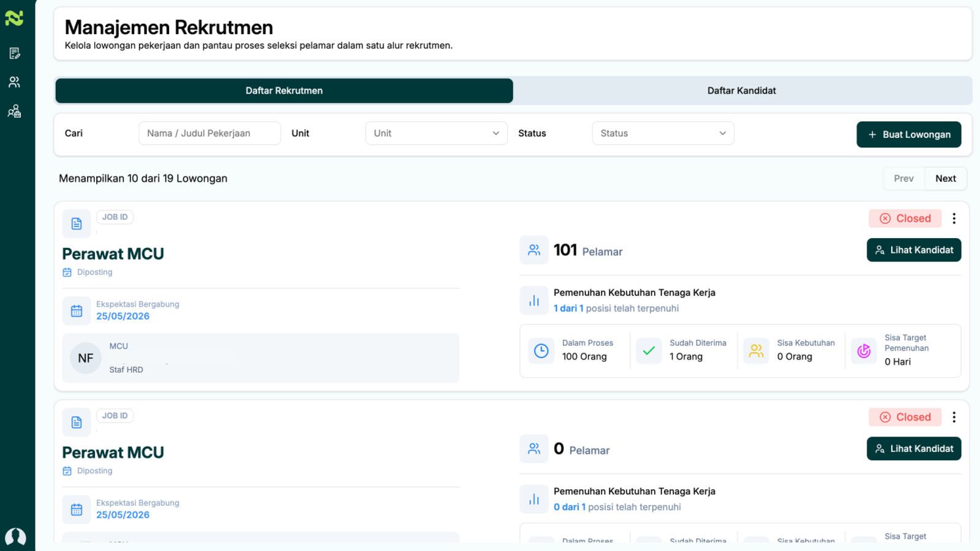Viewport: 980px width, 551px height.
Task: Open the profile avatar at sidebar bottom
Action: pos(15,537)
